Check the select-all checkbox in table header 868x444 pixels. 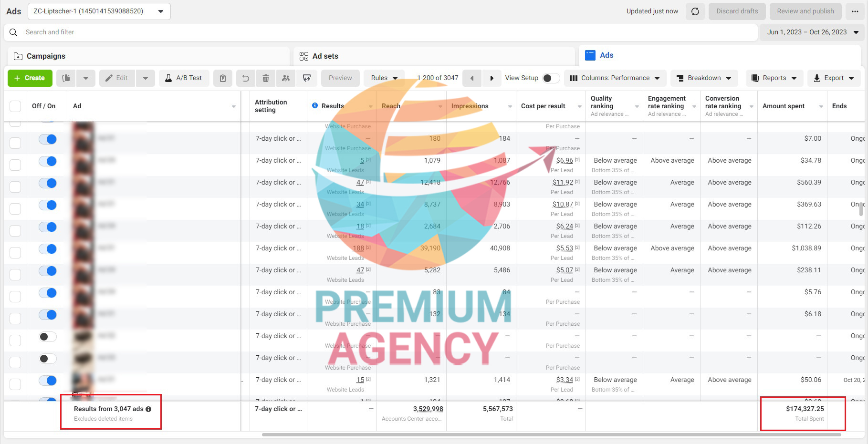point(15,106)
